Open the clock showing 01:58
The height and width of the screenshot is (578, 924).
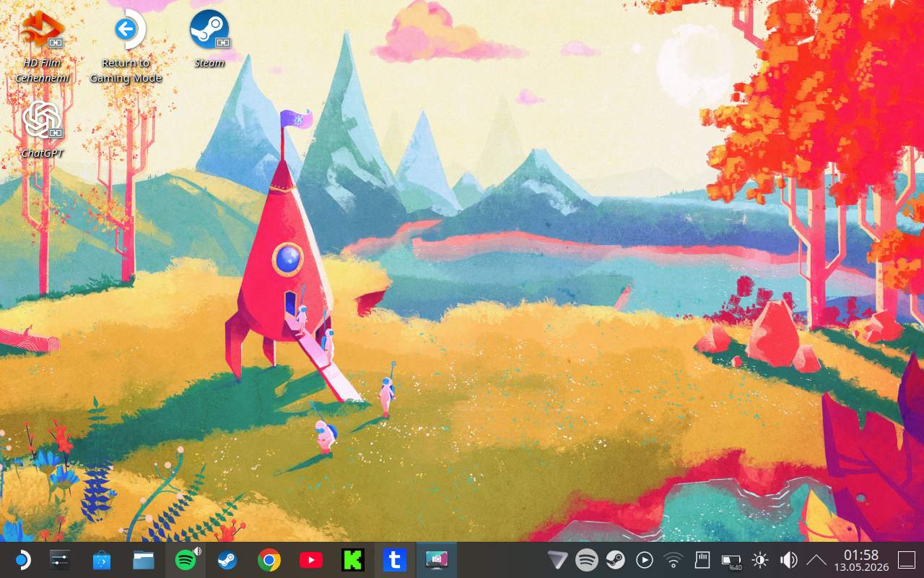pos(860,560)
